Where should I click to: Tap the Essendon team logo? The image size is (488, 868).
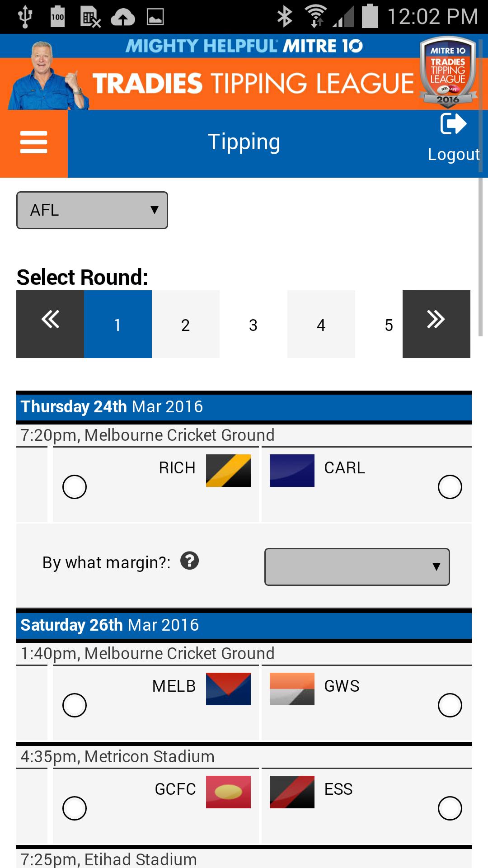[291, 792]
